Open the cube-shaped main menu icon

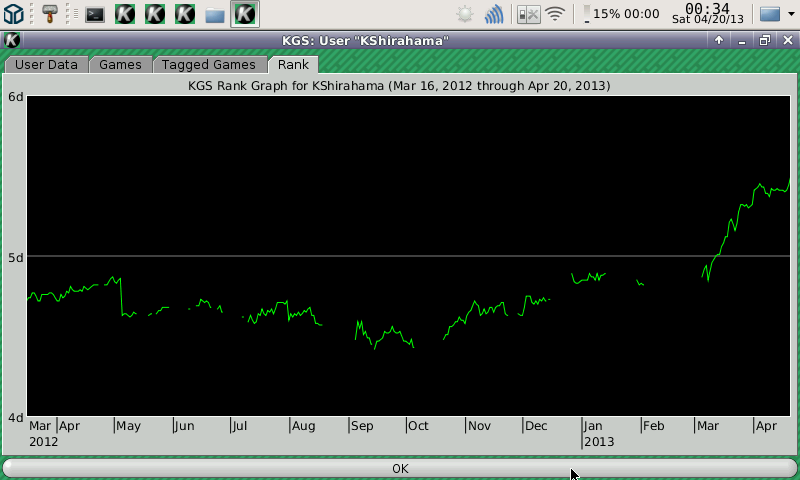13,14
